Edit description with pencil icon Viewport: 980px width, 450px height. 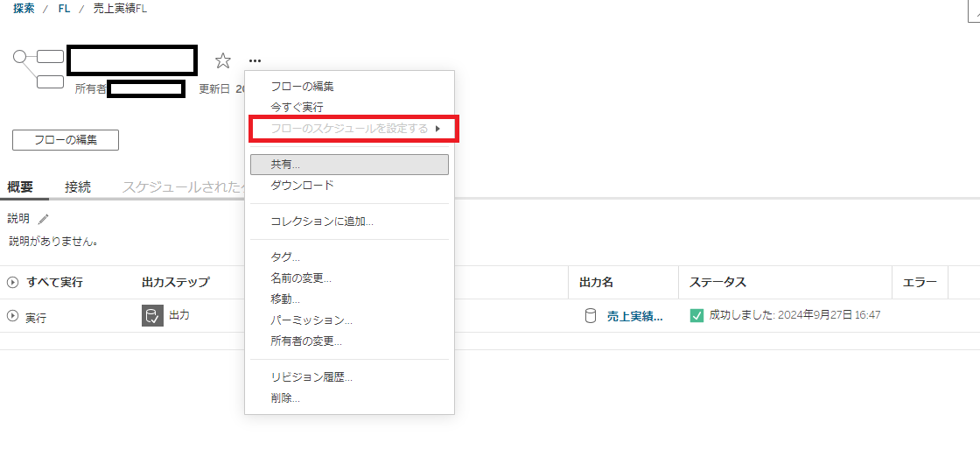[x=43, y=219]
